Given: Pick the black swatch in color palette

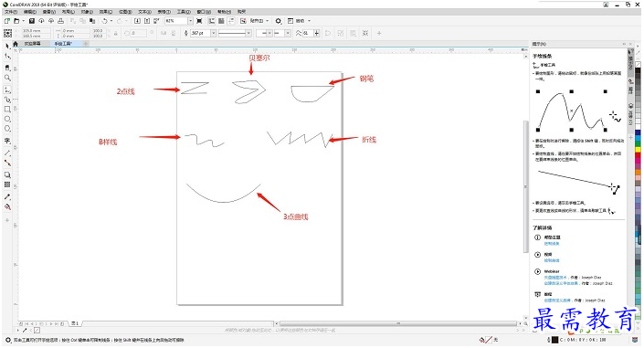Looking at the screenshot, I should pos(638,70).
